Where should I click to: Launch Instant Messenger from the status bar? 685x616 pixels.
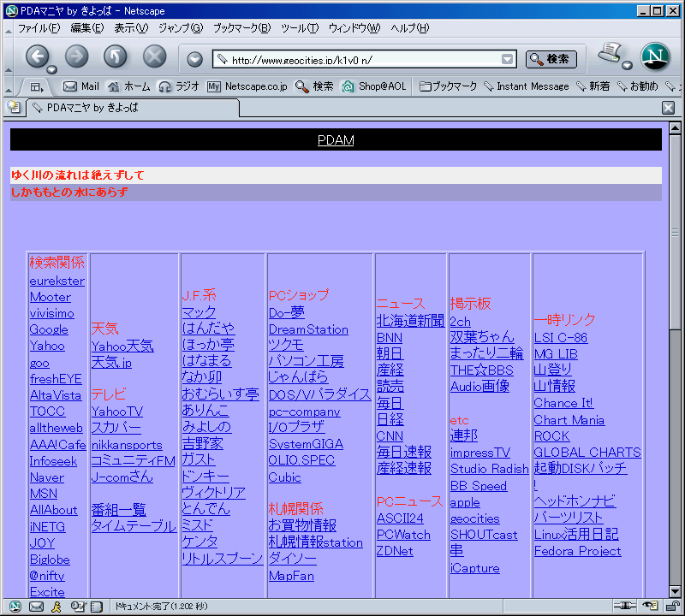pos(57,606)
